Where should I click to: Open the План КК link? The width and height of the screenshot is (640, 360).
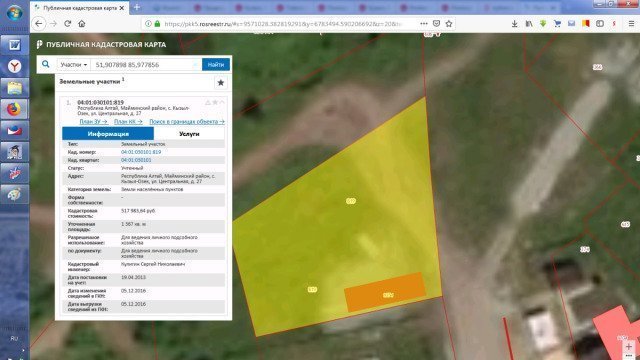point(128,122)
